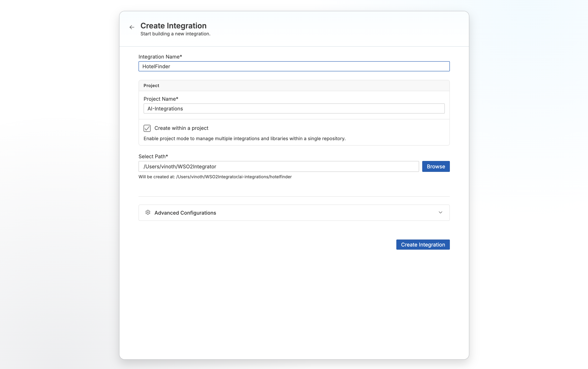
Task: Click the 'Start building a new integration' subtitle
Action: pyautogui.click(x=175, y=34)
